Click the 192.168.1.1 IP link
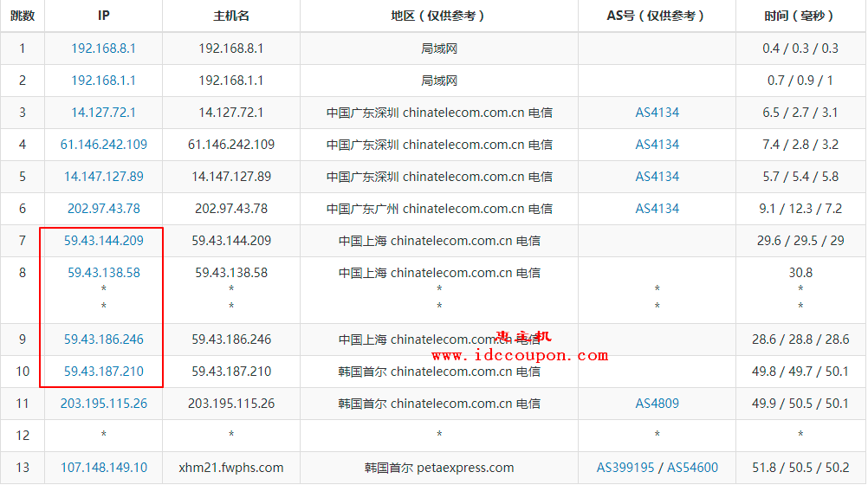Screen dimensions: 868x485 (103, 81)
